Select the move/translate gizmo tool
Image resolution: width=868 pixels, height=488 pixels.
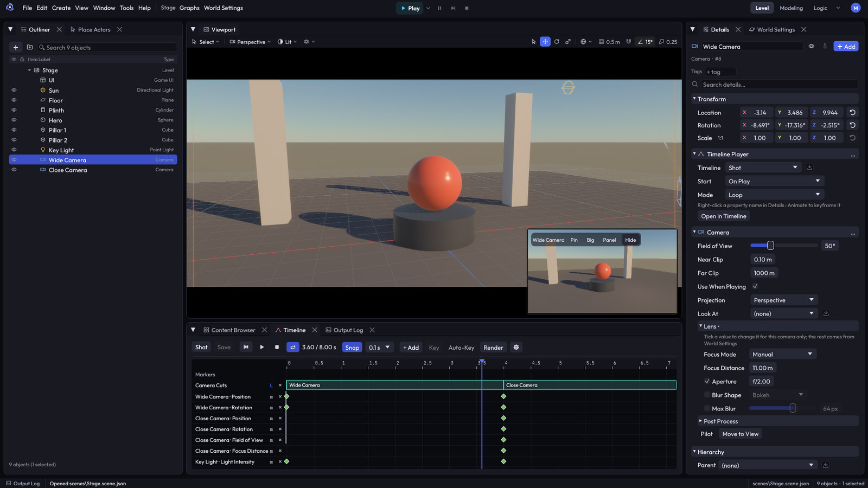[545, 42]
